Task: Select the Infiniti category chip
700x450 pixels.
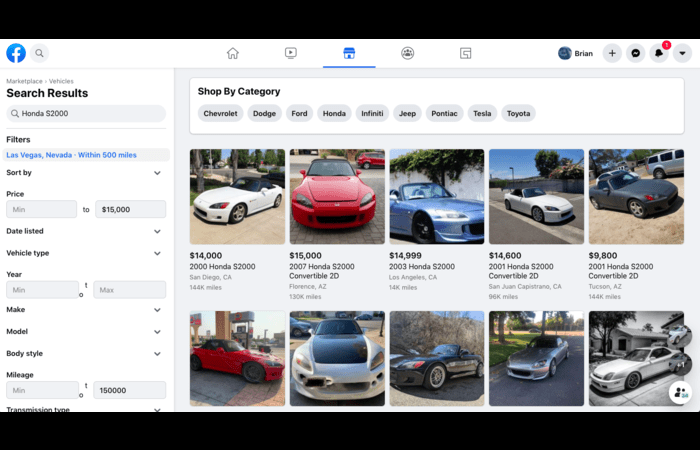Action: tap(372, 113)
